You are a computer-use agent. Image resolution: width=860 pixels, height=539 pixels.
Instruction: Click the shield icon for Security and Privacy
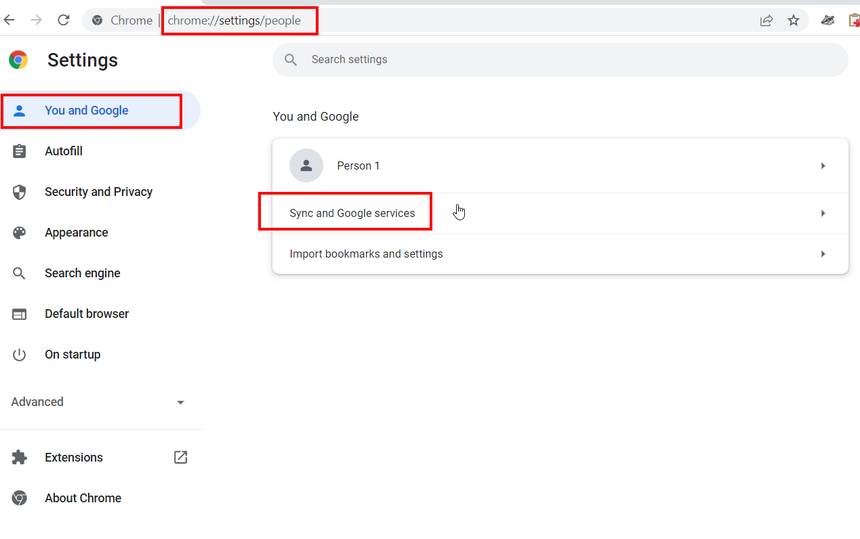(x=19, y=192)
